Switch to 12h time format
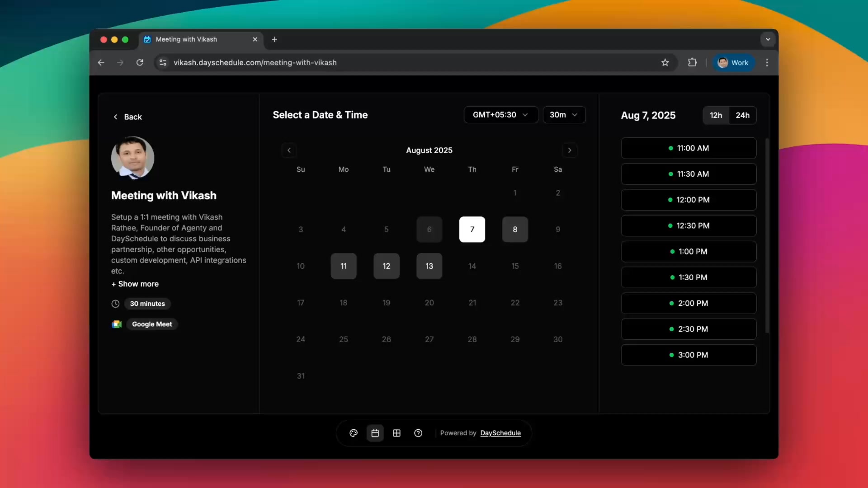This screenshot has height=488, width=868. coord(716,115)
